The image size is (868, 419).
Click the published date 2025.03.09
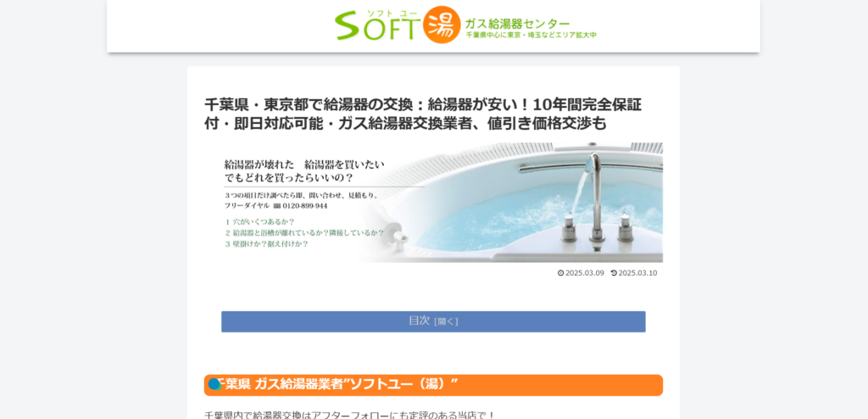click(x=584, y=273)
